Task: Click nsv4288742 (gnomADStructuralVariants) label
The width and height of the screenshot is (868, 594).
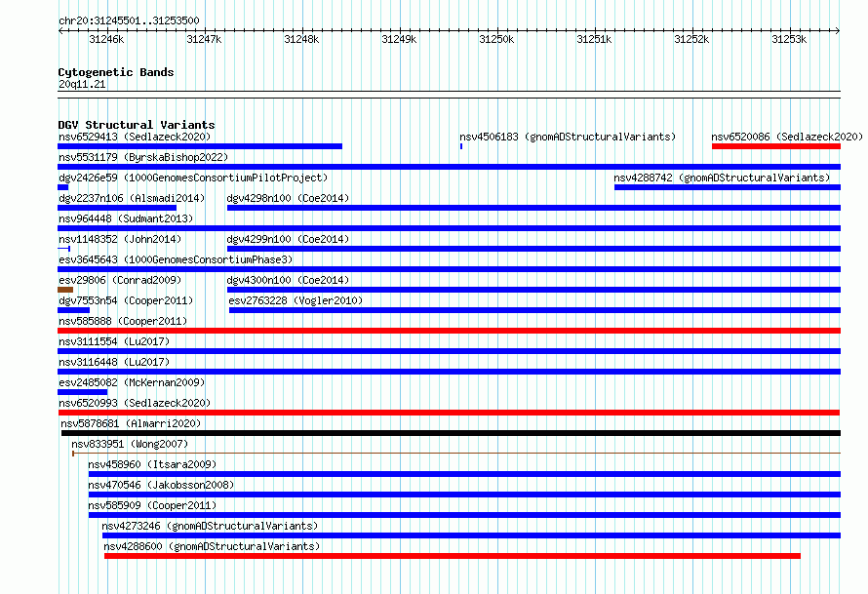Action: [722, 178]
